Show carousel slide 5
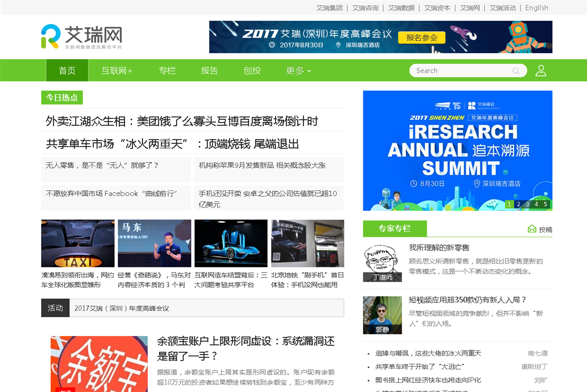The width and height of the screenshot is (587, 392). pyautogui.click(x=545, y=204)
